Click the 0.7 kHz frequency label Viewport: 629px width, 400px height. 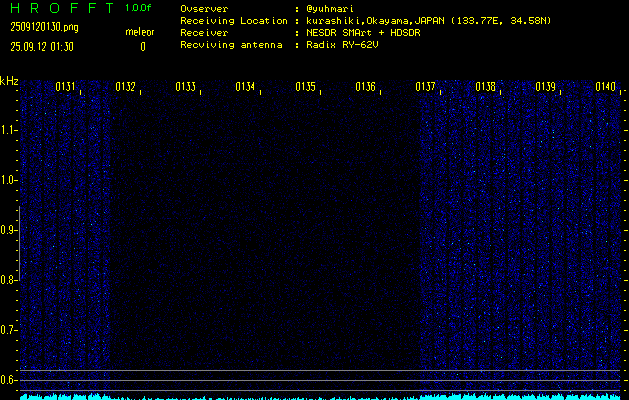click(8, 330)
